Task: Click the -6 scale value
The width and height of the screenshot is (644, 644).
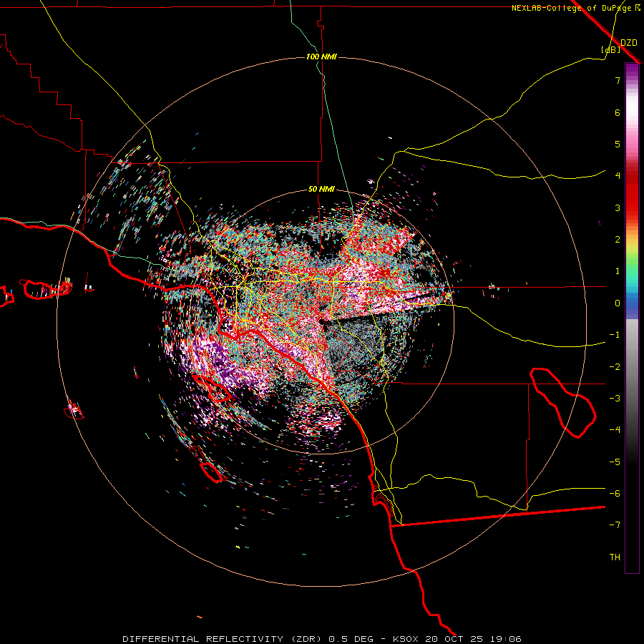Action: click(x=615, y=494)
